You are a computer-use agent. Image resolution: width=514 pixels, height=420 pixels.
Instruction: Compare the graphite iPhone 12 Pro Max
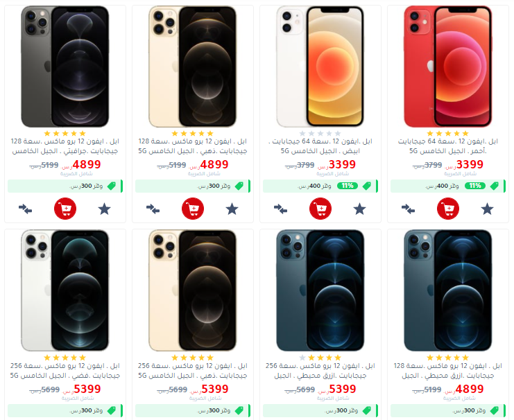[25, 209]
